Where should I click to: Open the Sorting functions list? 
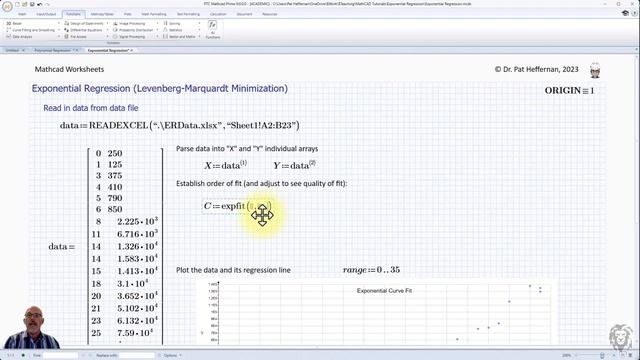(182, 23)
